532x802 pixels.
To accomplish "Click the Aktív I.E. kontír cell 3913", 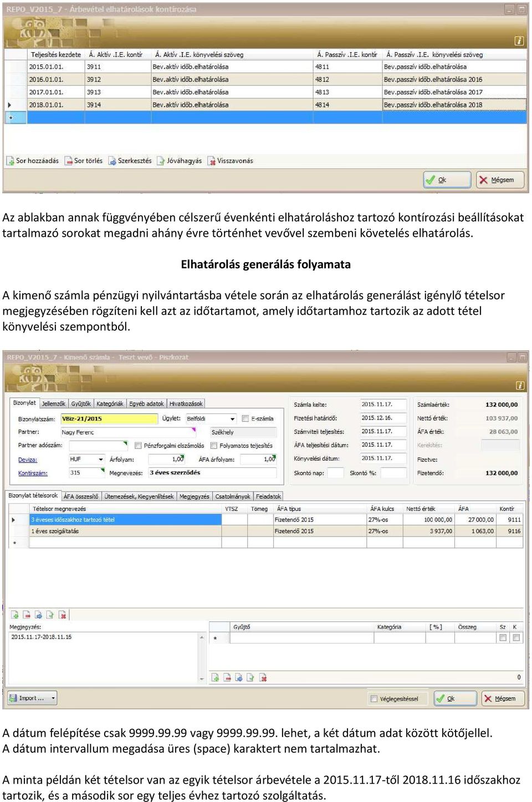I will [117, 92].
